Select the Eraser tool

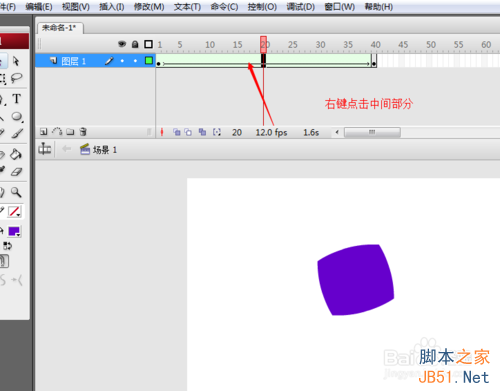[16, 172]
